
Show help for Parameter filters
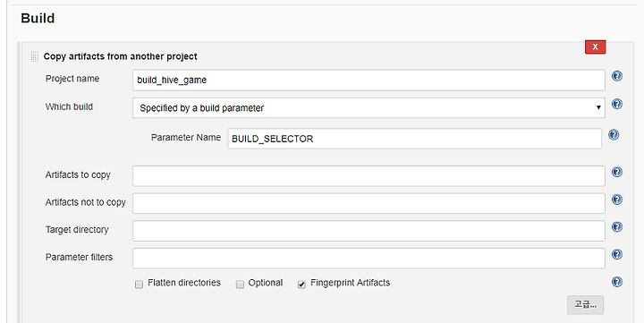[617, 255]
